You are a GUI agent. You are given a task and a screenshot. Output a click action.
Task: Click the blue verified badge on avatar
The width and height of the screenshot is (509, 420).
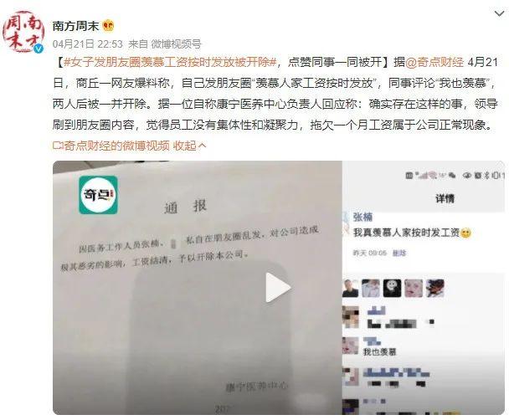pyautogui.click(x=39, y=48)
